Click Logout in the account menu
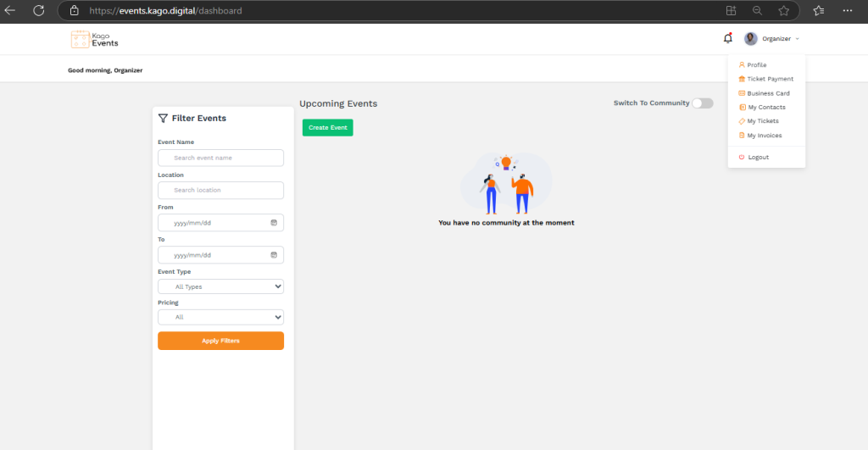 tap(758, 158)
